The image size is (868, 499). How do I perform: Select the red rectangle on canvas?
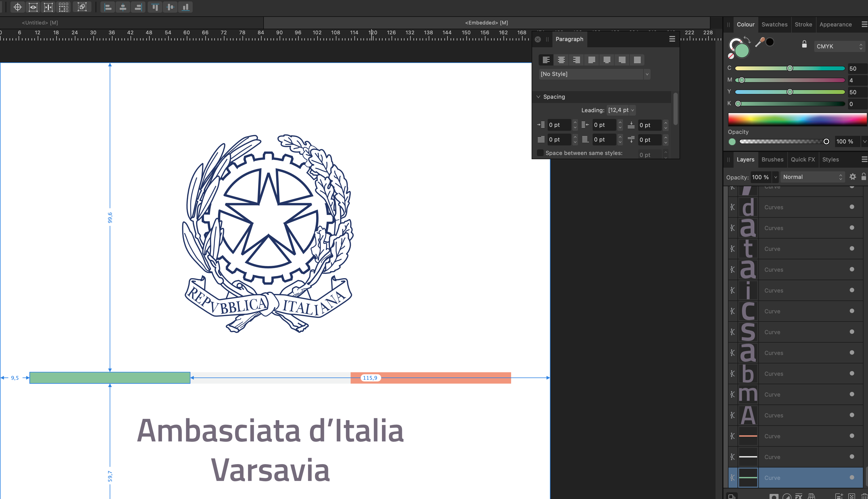(430, 378)
